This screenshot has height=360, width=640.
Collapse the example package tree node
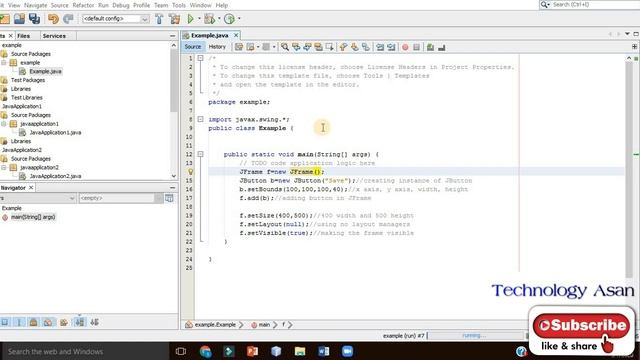(x=4, y=62)
